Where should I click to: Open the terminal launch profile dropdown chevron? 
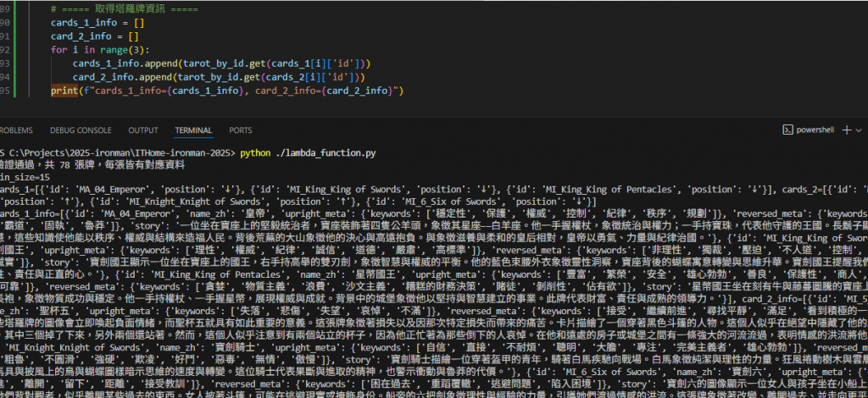coord(859,130)
